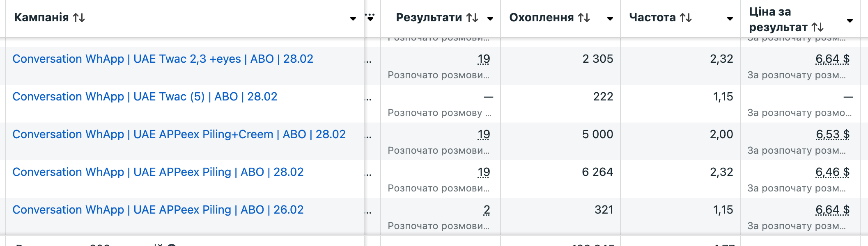Click the underlined 19 results for Twac campaign

tap(485, 59)
